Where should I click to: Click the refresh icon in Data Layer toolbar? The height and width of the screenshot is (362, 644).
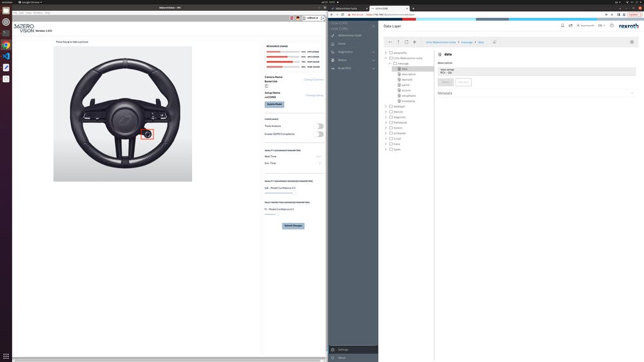coord(406,42)
